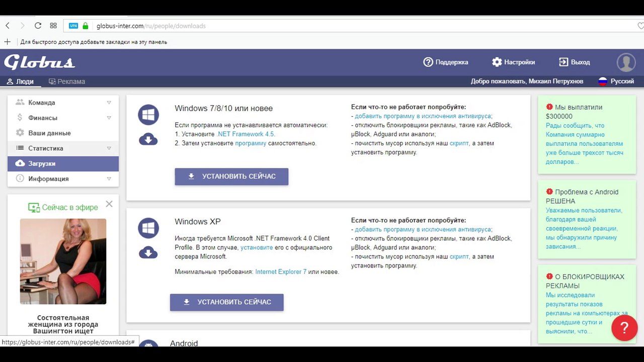The image size is (644, 362).
Task: Go forward with the browser forward arrow
Action: point(22,26)
